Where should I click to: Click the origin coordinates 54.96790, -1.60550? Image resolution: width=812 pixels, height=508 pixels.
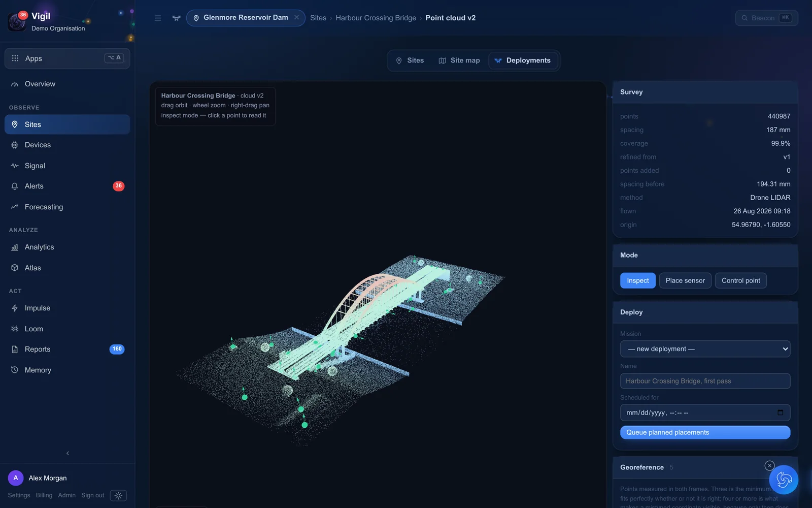tap(761, 225)
